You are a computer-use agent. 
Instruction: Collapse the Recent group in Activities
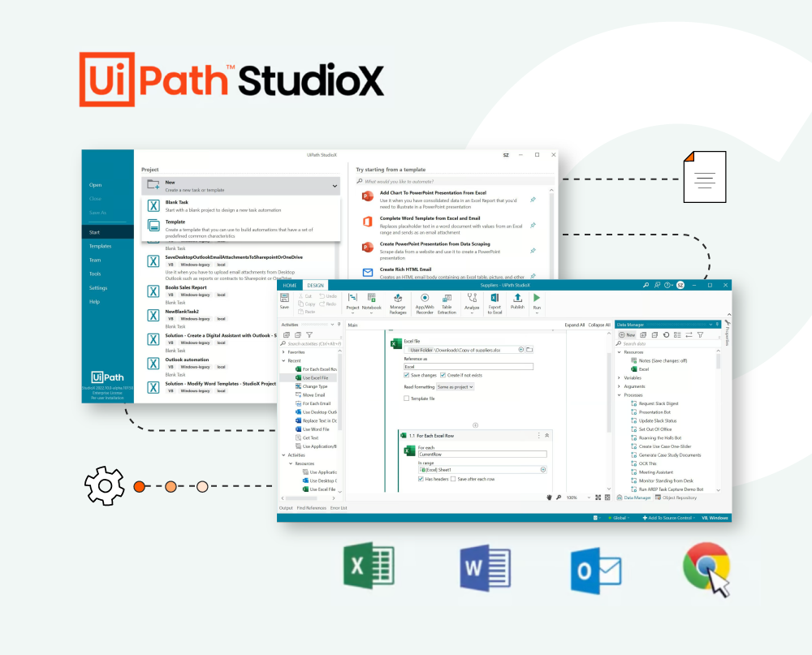click(x=283, y=360)
